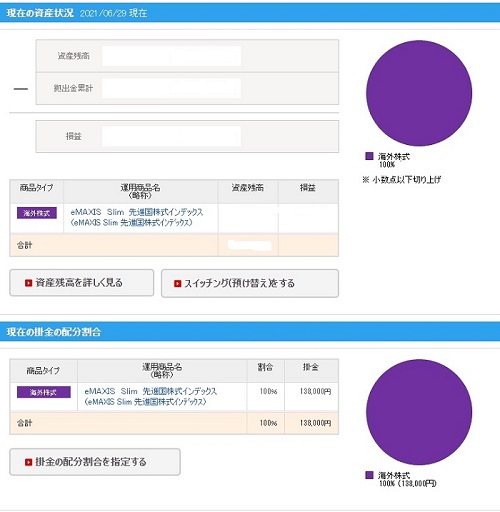Click 掛金の配分割合を指定する button

point(95,462)
